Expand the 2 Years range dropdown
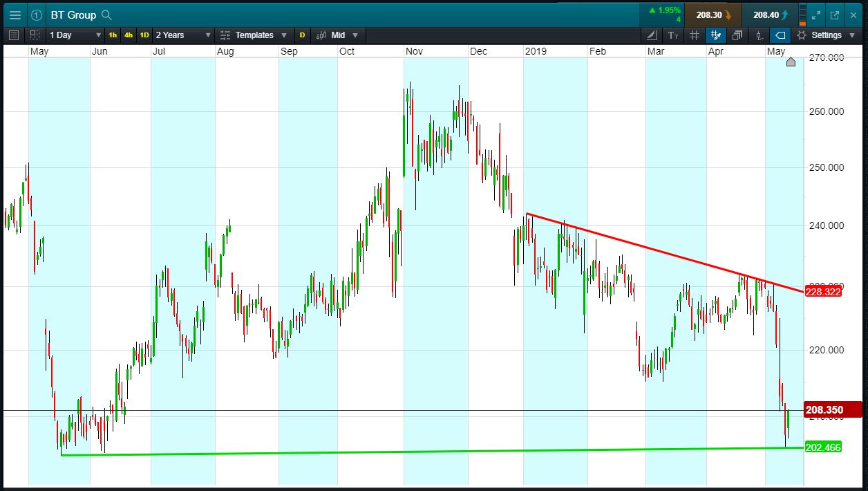The width and height of the screenshot is (868, 491). pyautogui.click(x=183, y=35)
